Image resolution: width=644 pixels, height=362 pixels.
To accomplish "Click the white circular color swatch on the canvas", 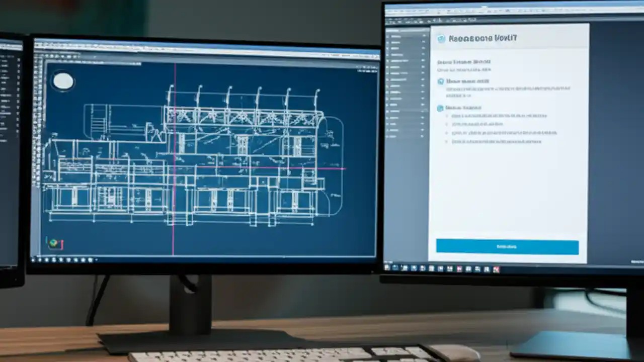I will [x=63, y=81].
